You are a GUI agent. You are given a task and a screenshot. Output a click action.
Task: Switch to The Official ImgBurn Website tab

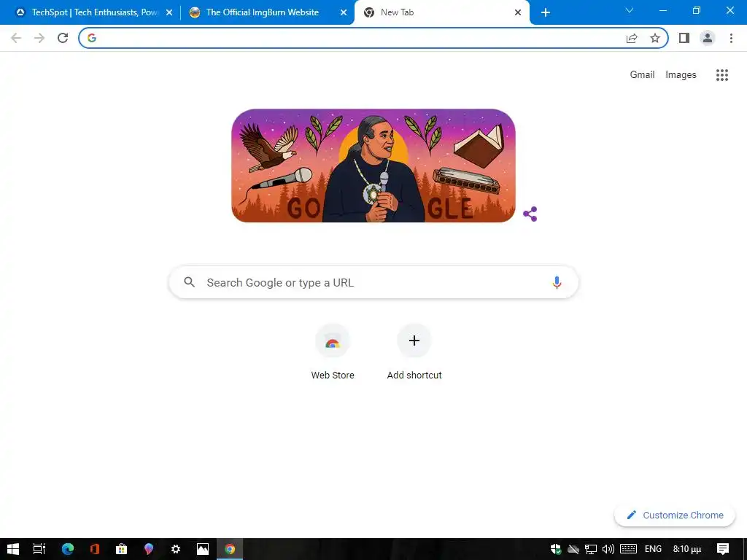tap(263, 12)
